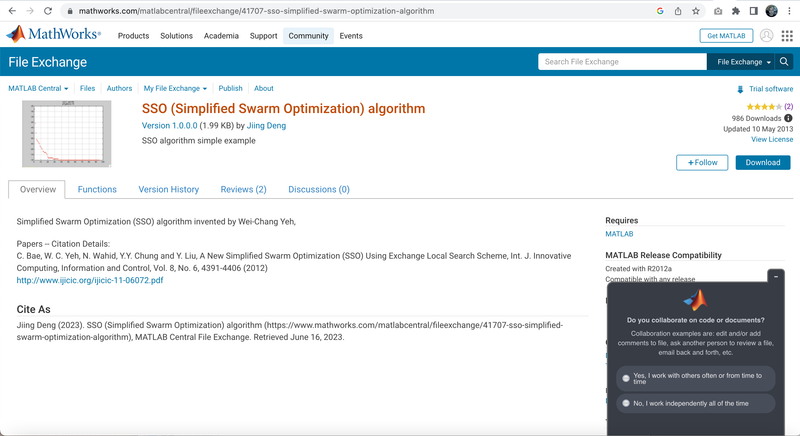
Task: Select 'Yes, I work with others' option
Action: (x=695, y=378)
